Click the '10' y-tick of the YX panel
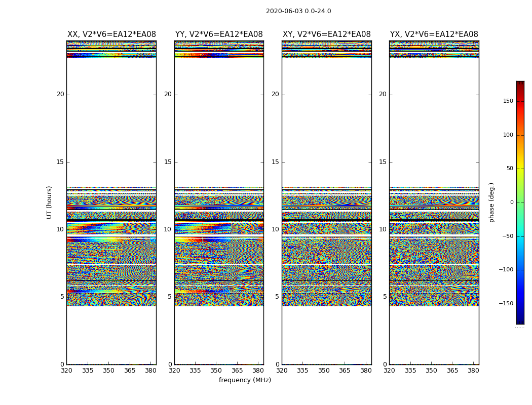 click(383, 229)
